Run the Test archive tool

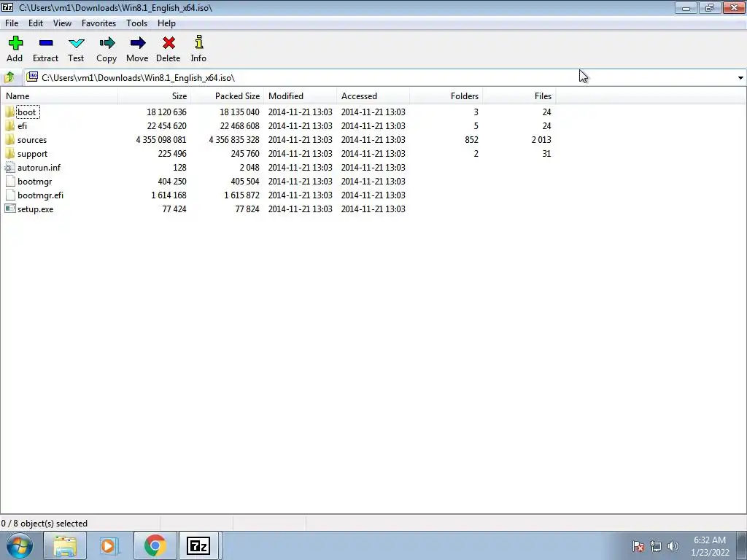[76, 43]
